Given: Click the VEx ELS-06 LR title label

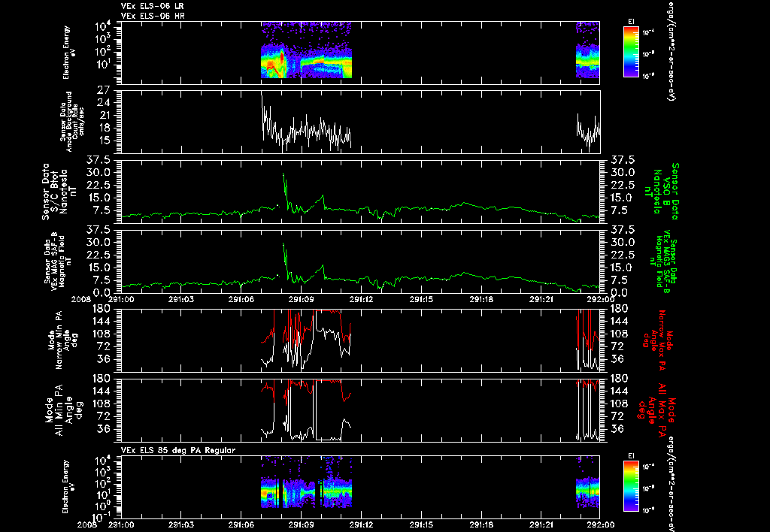Looking at the screenshot, I should tap(153, 6).
